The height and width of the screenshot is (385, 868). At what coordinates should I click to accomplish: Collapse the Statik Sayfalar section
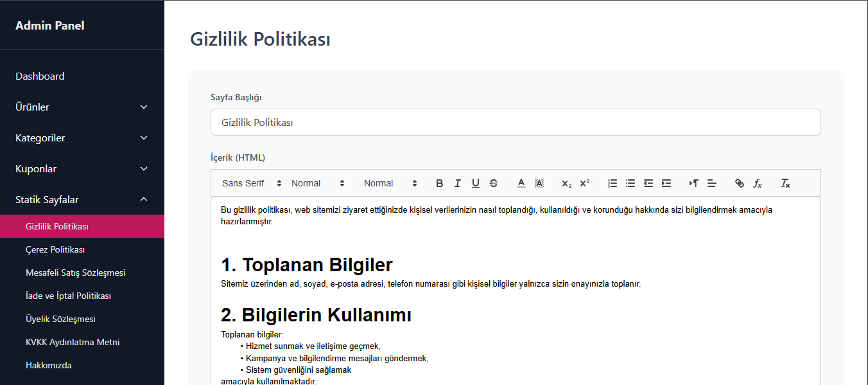point(82,199)
